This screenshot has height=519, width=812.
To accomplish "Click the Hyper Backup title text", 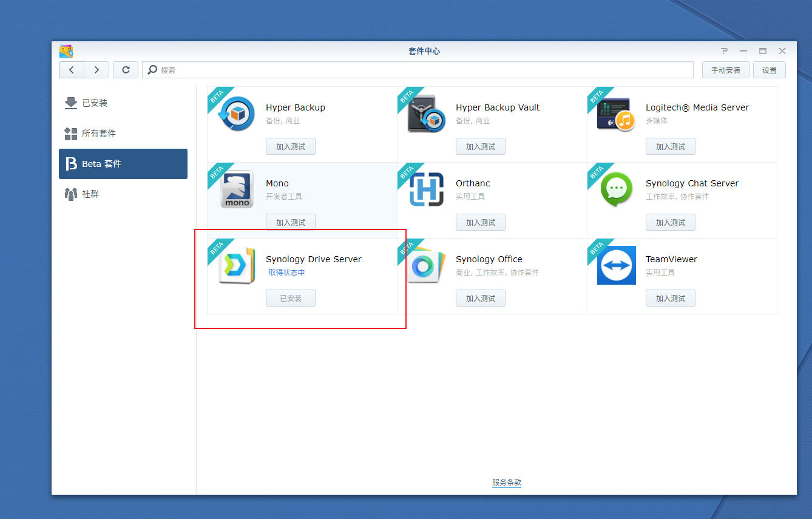I will point(296,107).
